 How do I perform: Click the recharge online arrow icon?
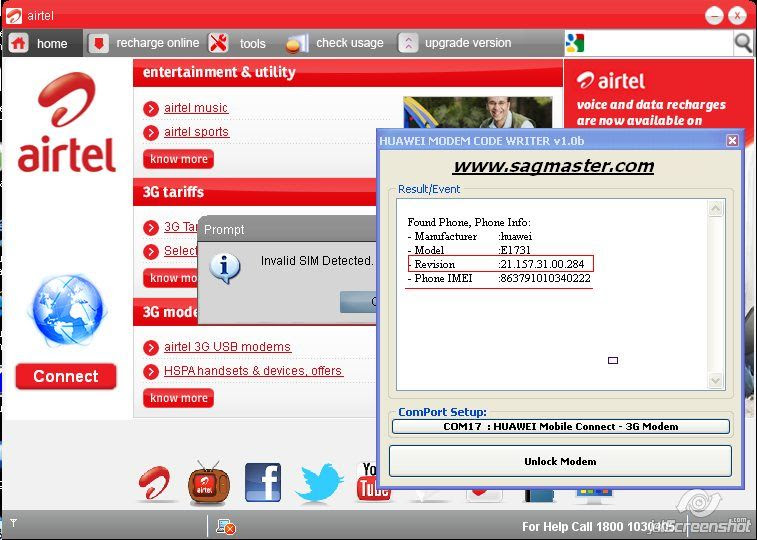point(98,43)
